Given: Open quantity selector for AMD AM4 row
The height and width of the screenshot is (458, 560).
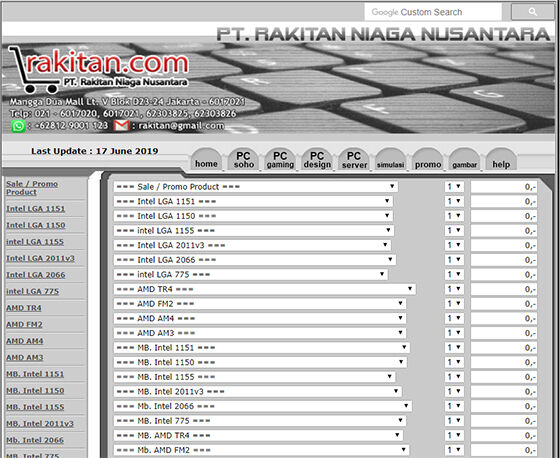Looking at the screenshot, I should tap(454, 318).
